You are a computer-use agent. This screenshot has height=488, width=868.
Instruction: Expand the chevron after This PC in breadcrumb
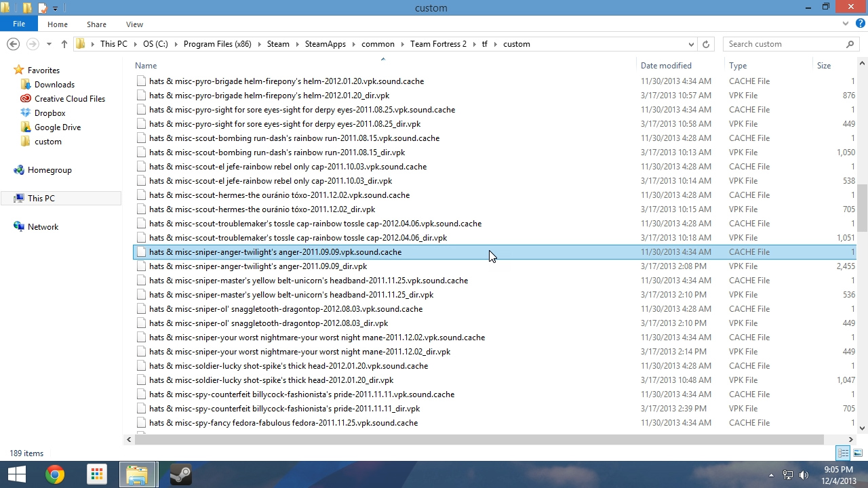[135, 44]
